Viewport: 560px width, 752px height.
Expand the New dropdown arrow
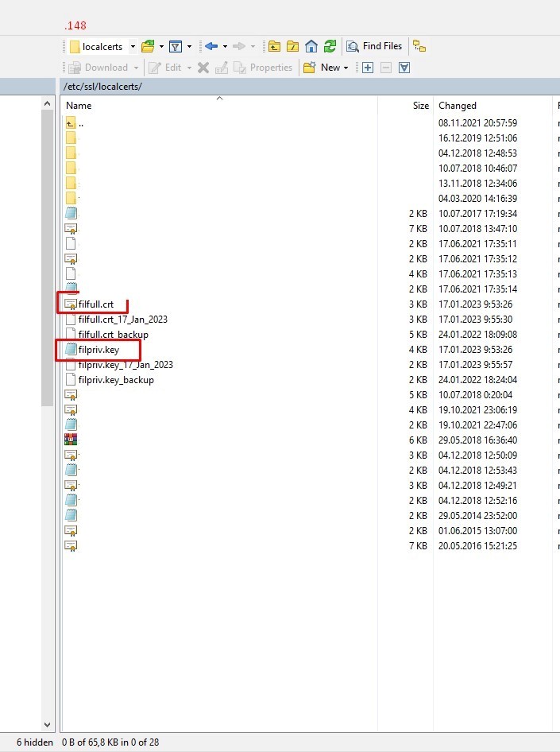346,68
